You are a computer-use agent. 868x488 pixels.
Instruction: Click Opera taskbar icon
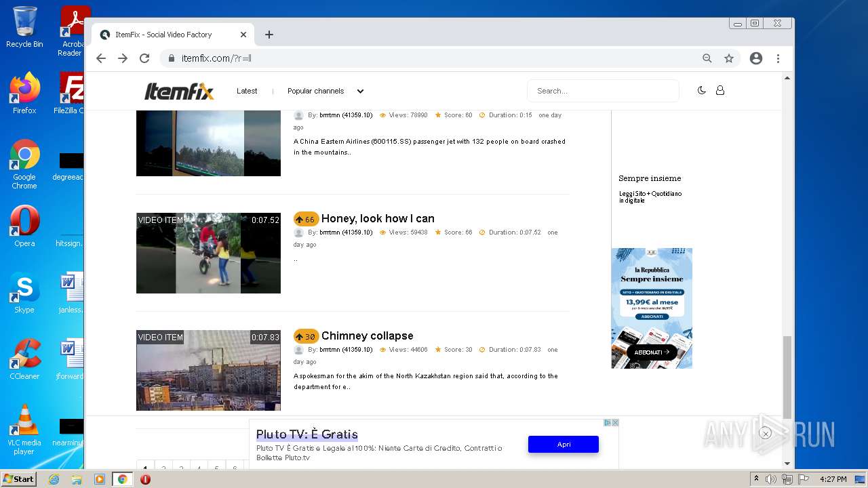[145, 479]
